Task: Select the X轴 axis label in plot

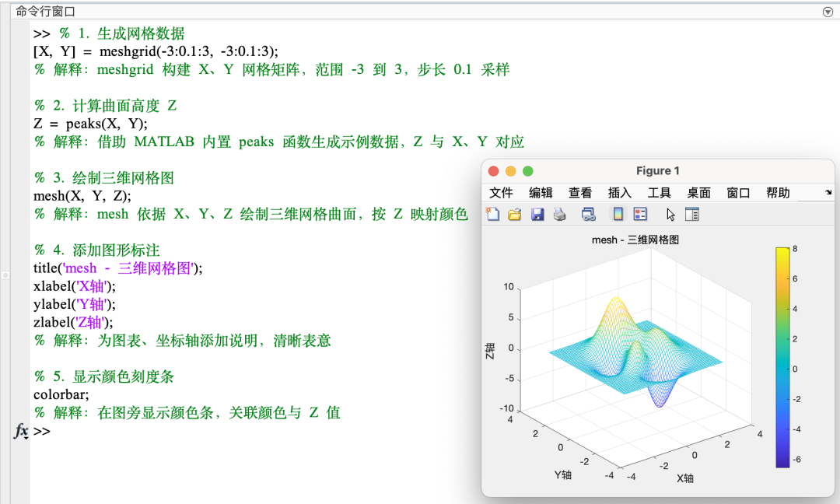Action: 684,478
